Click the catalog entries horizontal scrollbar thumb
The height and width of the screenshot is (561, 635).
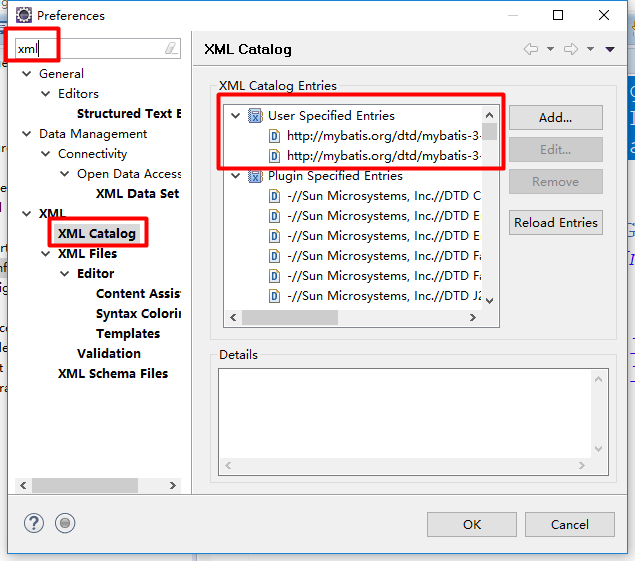[290, 318]
